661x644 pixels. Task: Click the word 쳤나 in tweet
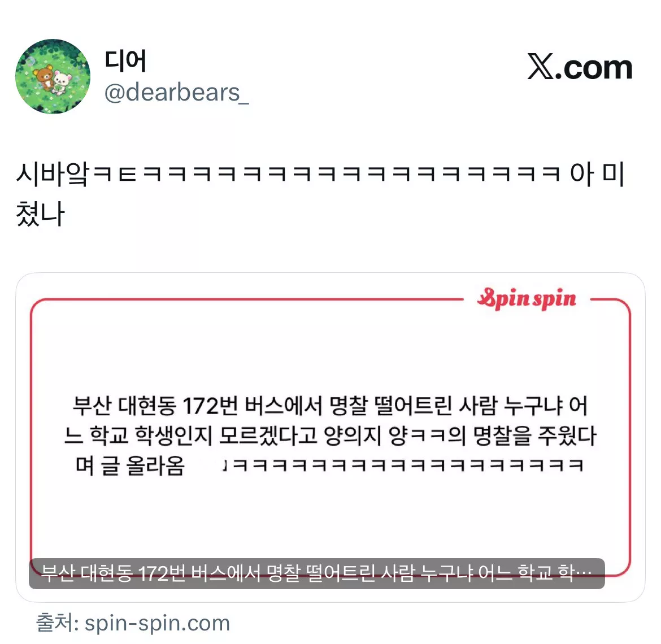[40, 214]
